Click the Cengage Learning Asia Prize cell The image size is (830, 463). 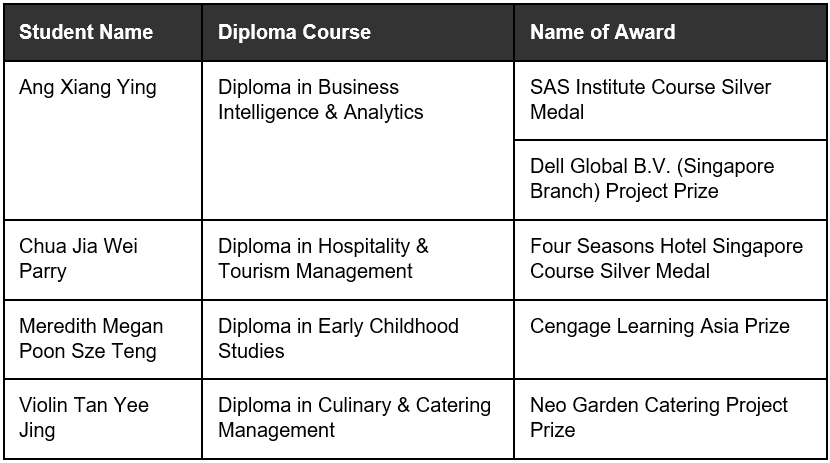point(670,339)
